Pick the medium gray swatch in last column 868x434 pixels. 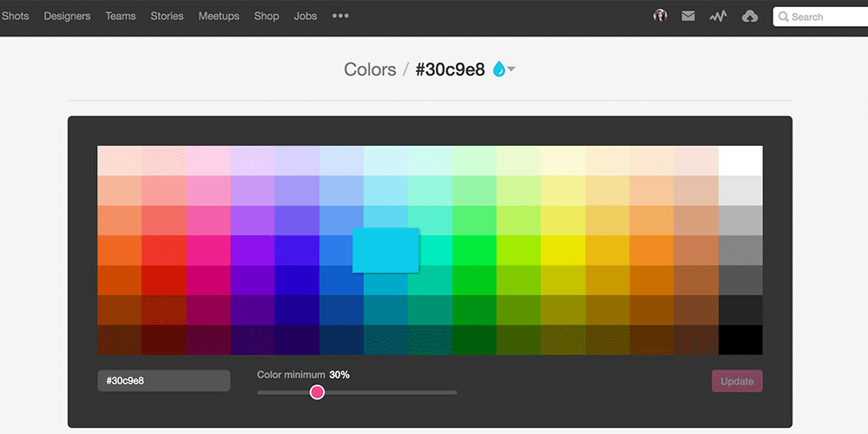pyautogui.click(x=740, y=250)
